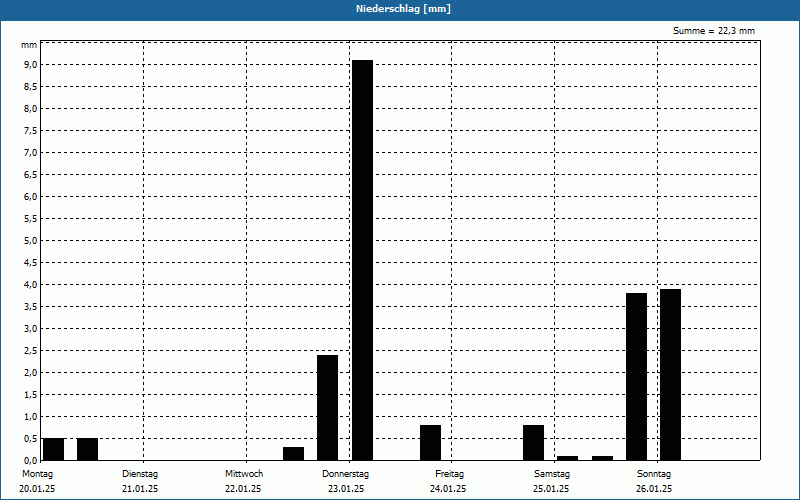Click the Montag axis label
The width and height of the screenshot is (800, 500).
[37, 474]
